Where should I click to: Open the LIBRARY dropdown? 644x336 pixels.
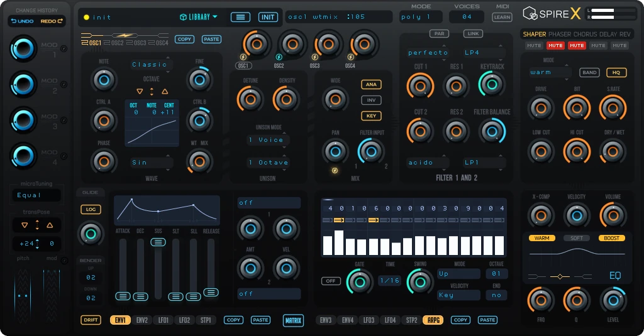(x=199, y=17)
